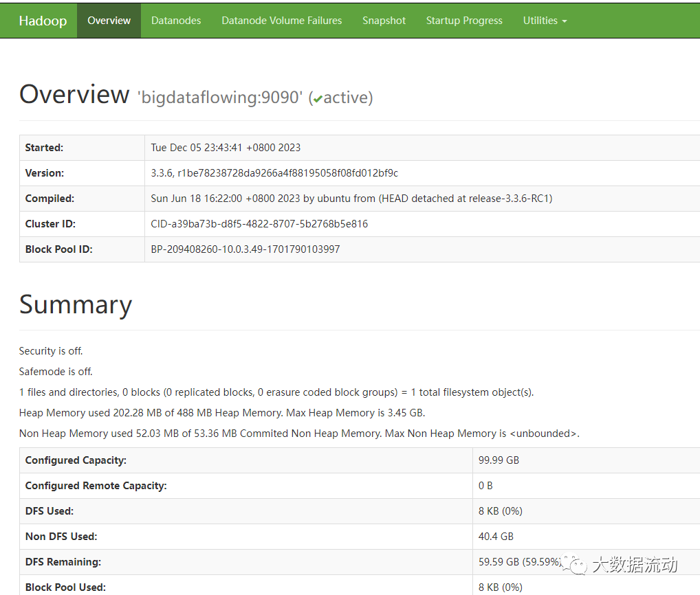Click the Summary section heading
The width and height of the screenshot is (700, 595).
[x=76, y=303]
